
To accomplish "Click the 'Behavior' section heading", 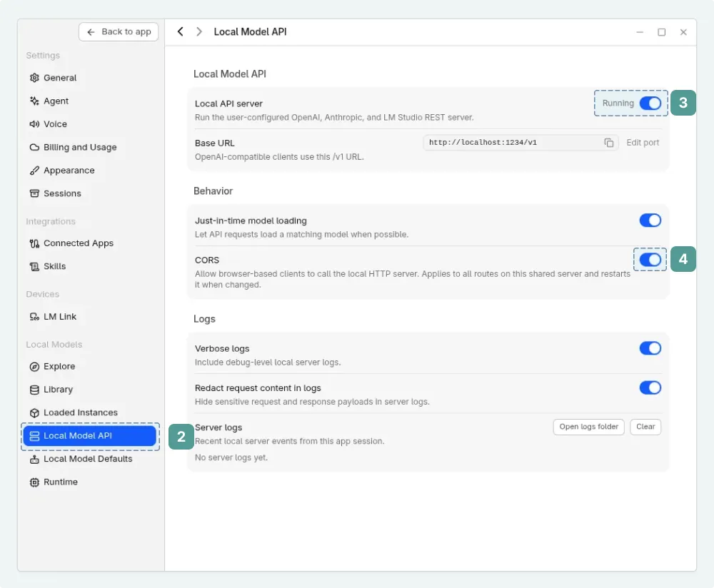I will (x=213, y=191).
